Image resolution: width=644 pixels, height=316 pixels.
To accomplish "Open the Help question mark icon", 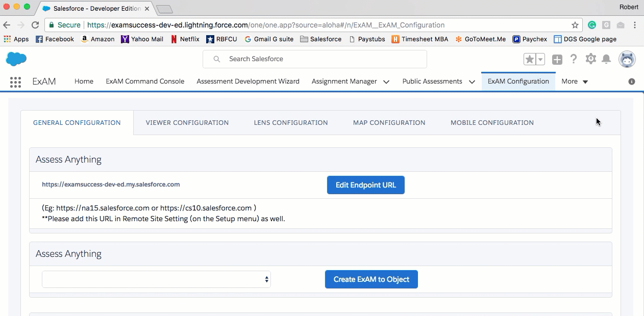I will [x=574, y=59].
